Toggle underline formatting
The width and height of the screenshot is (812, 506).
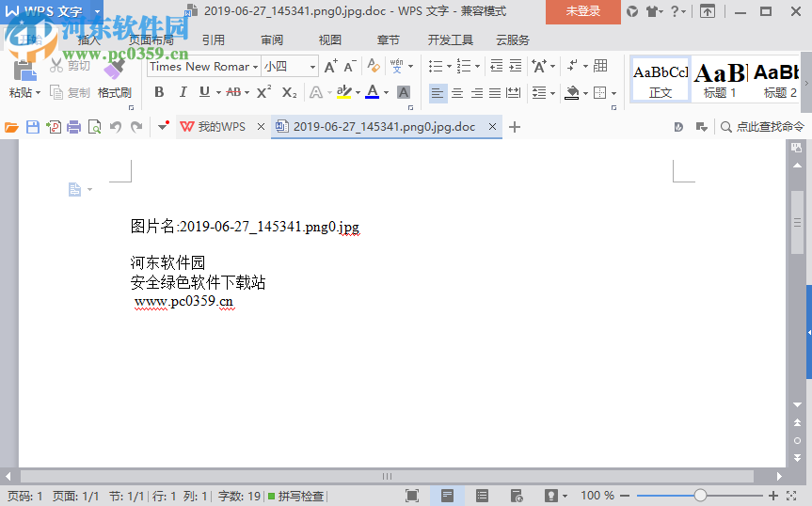204,92
